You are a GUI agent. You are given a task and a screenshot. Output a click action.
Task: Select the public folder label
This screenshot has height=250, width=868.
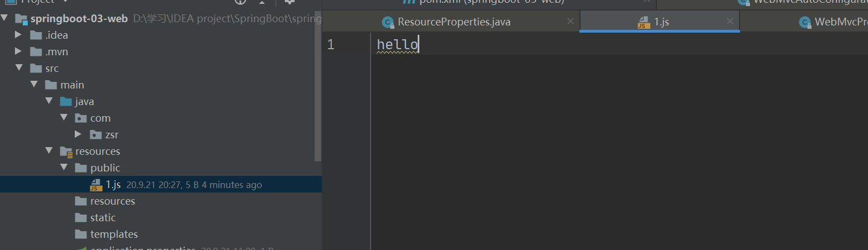(x=105, y=168)
